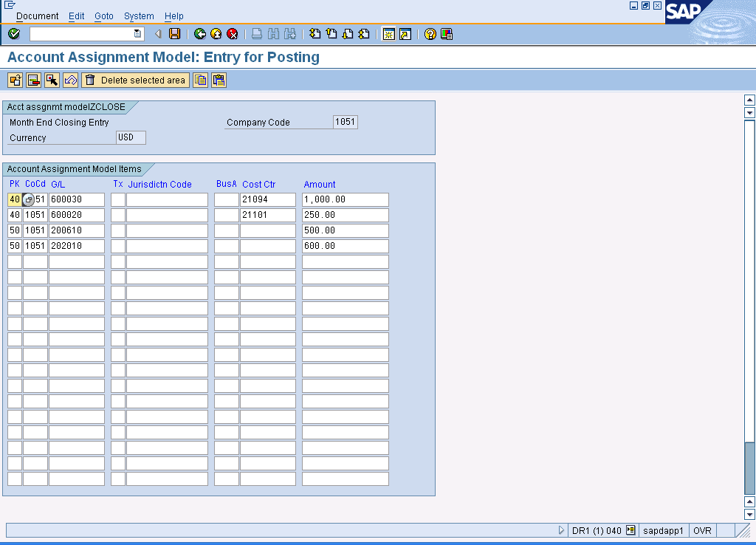
Task: Go to the next page icon
Action: [348, 34]
